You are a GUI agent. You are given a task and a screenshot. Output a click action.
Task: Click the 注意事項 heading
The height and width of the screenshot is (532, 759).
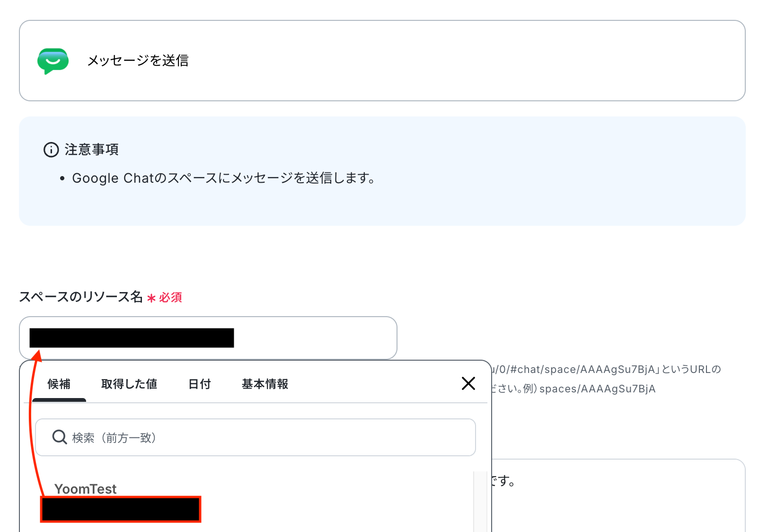(91, 150)
